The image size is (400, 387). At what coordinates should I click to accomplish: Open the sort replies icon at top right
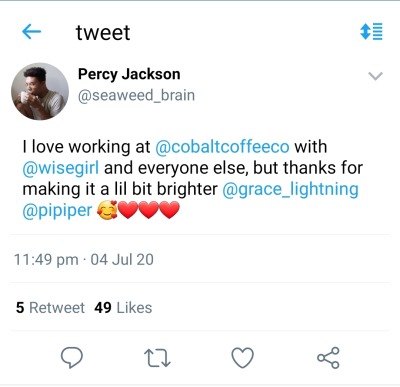[371, 32]
